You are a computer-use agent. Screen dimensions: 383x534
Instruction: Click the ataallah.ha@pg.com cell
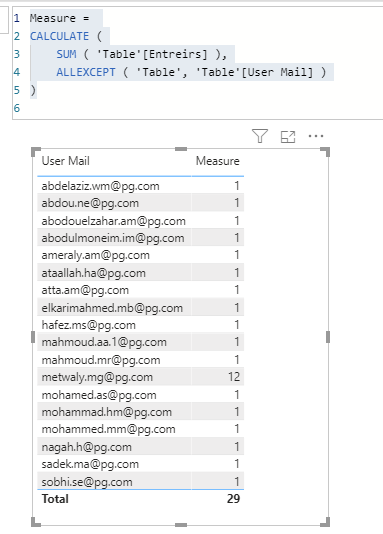93,273
